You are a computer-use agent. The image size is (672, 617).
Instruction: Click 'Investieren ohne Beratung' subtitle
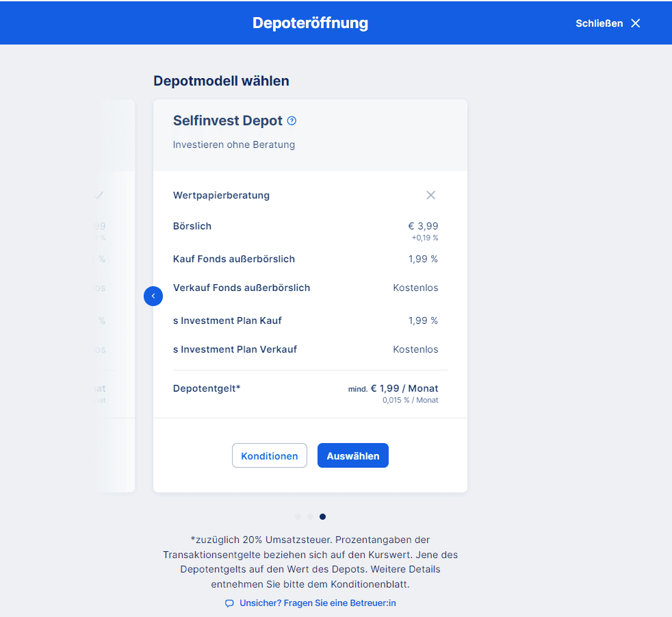pyautogui.click(x=234, y=144)
